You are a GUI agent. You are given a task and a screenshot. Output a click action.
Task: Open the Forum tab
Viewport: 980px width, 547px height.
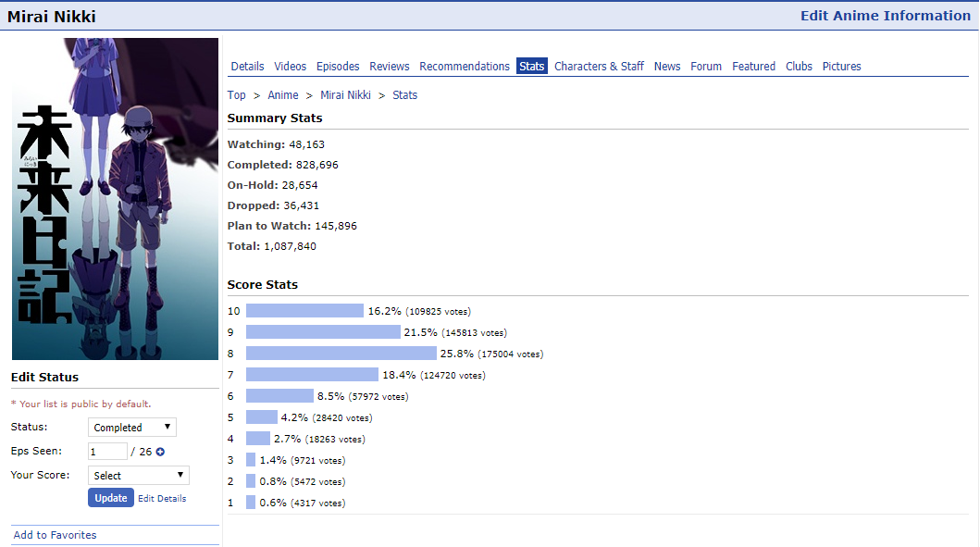(x=706, y=67)
